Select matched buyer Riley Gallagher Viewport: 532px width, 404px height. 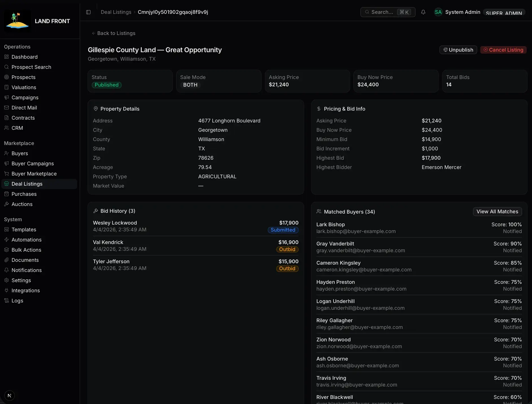pos(419,324)
